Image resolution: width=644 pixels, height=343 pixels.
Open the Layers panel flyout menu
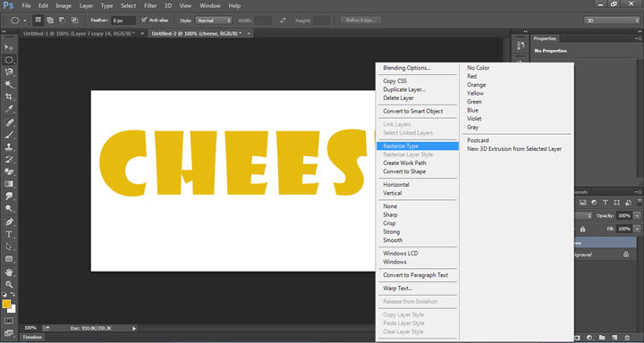(640, 192)
